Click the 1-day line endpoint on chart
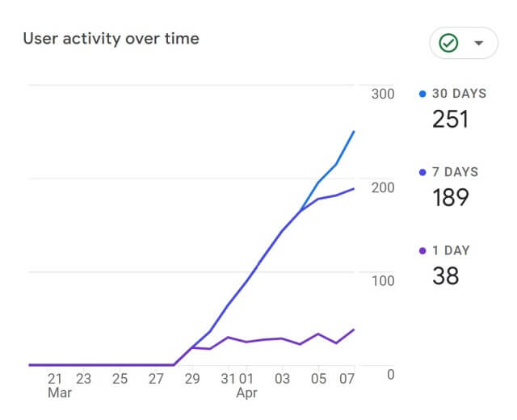This screenshot has height=420, width=517. click(x=354, y=330)
